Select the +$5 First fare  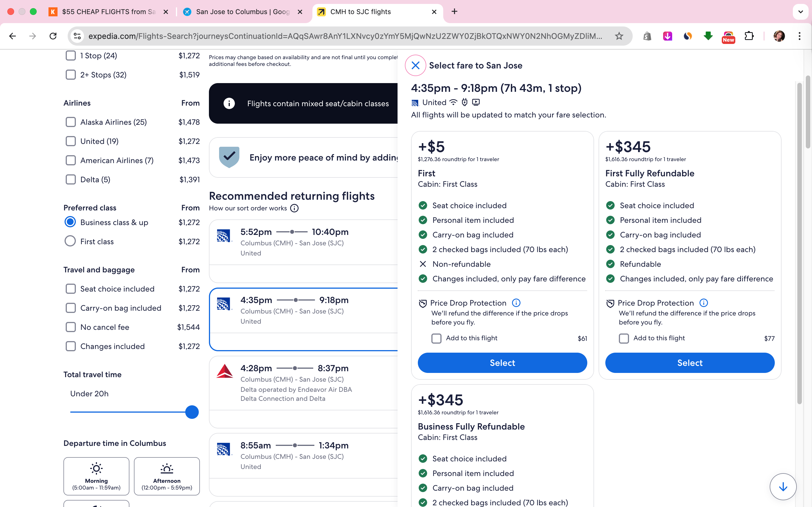502,363
